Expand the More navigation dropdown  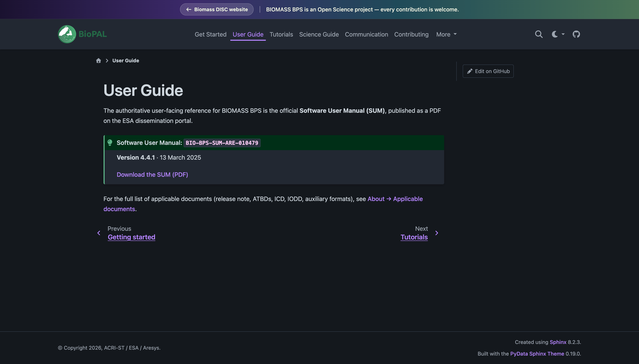446,34
